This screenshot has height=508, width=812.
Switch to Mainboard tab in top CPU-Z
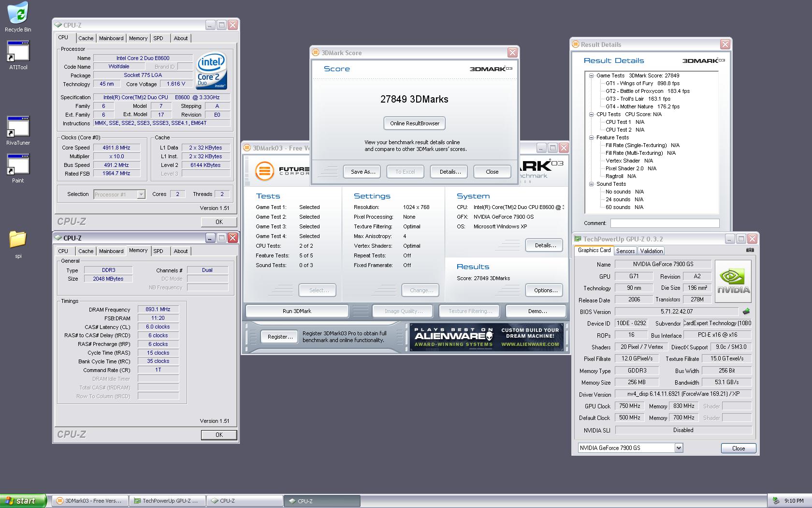click(x=111, y=38)
